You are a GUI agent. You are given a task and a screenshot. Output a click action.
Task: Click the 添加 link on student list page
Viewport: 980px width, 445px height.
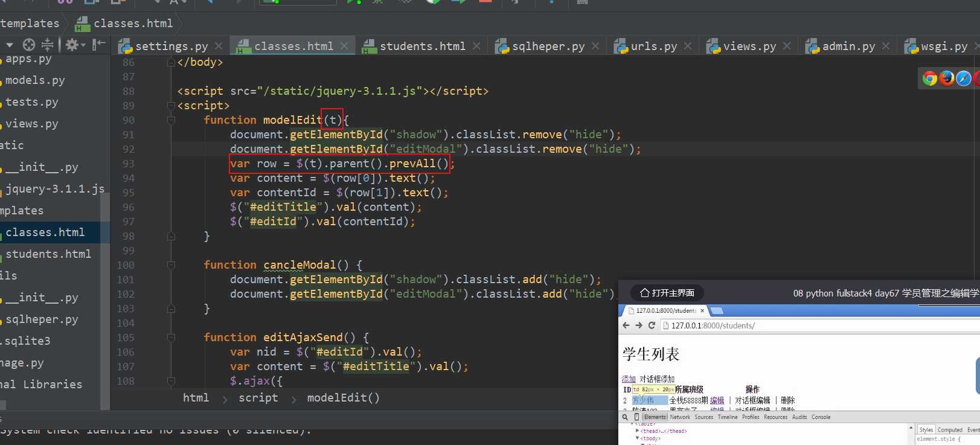pyautogui.click(x=629, y=379)
